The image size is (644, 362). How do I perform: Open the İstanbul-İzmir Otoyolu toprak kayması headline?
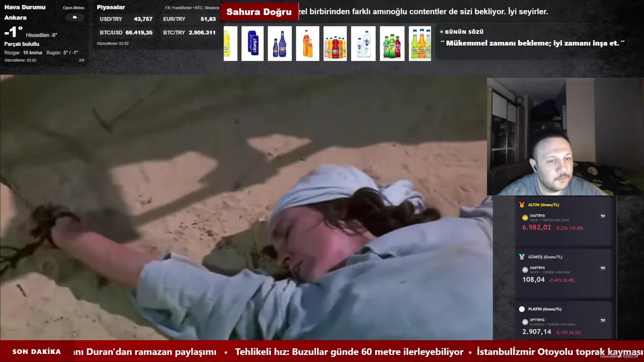pos(560,352)
